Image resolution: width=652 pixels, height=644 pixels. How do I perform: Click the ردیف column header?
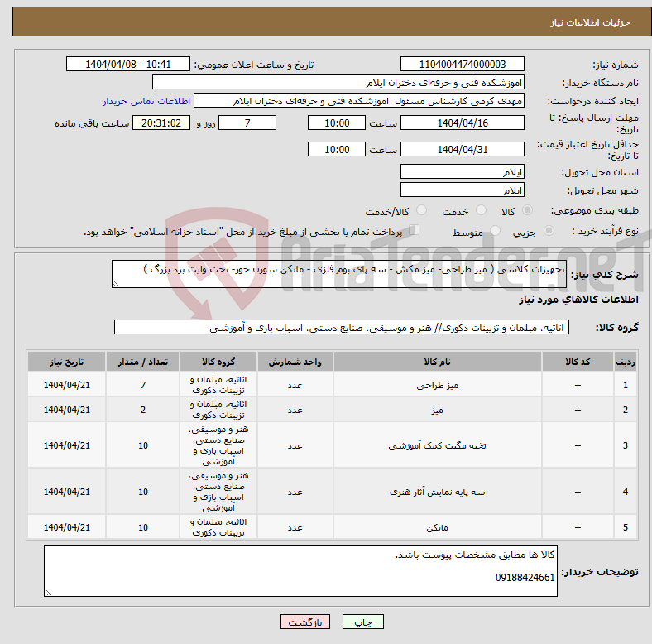pos(625,362)
